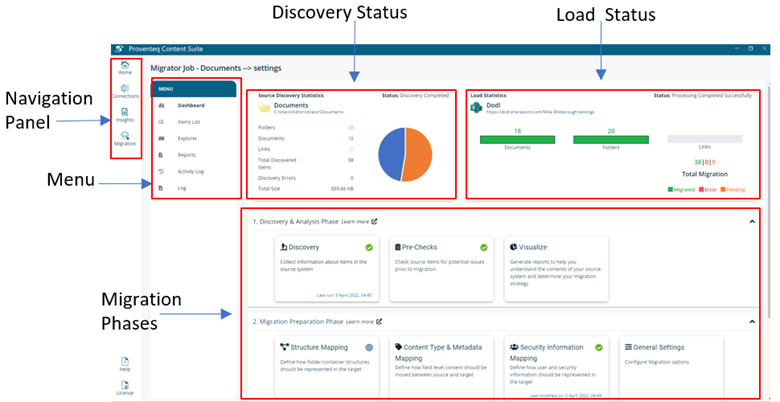Click the Security Information users icon

pos(514,347)
